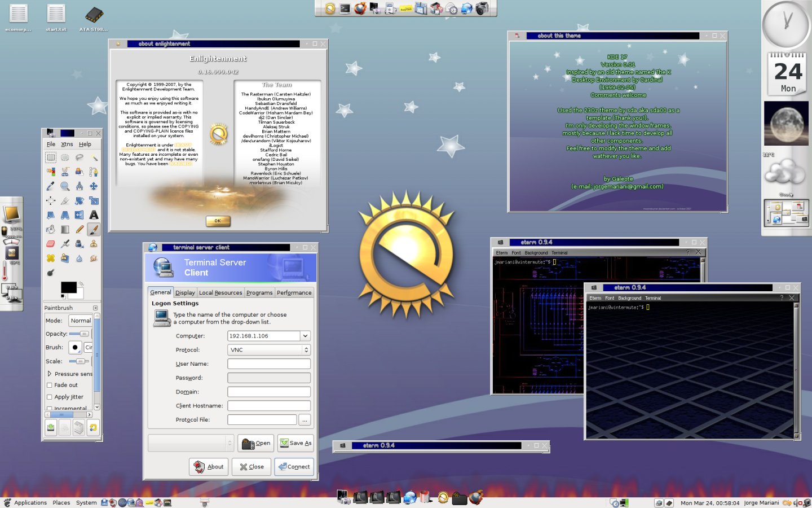Adjust the paintbrush Opacity slider

coord(79,334)
